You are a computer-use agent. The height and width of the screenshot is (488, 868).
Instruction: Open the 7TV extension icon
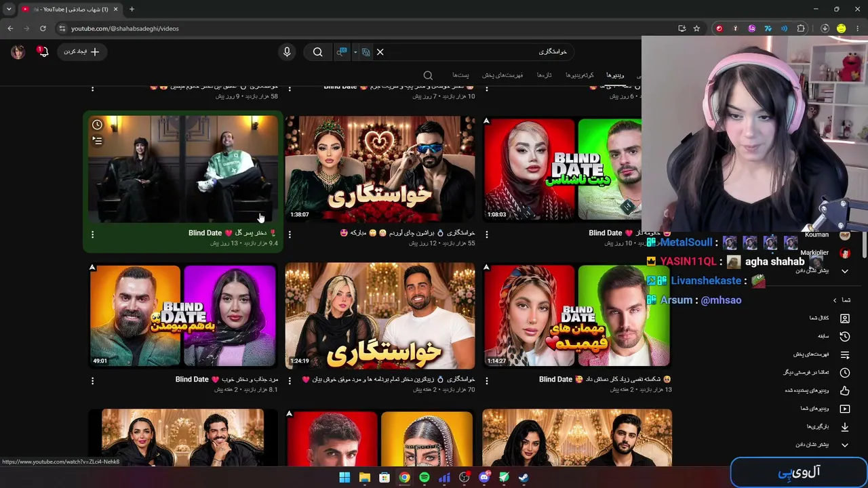pos(768,28)
